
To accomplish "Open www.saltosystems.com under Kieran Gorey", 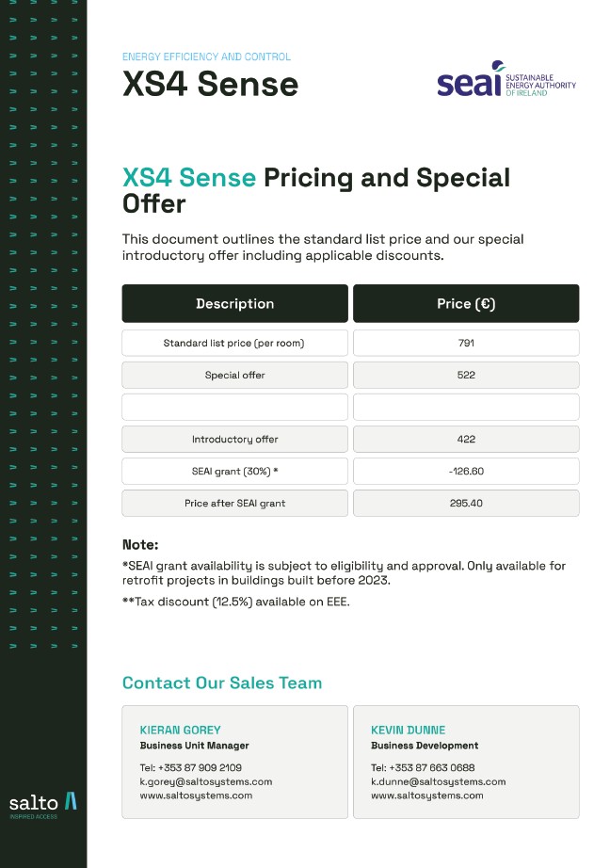I will point(196,796).
